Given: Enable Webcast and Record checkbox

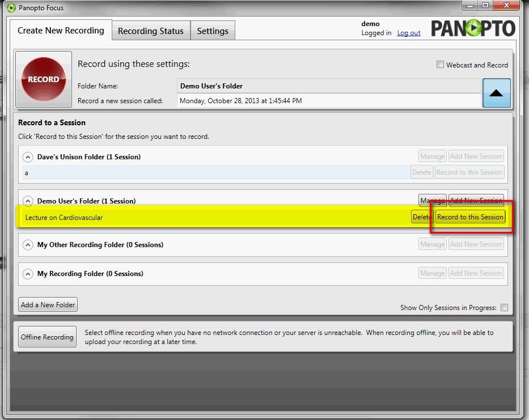Looking at the screenshot, I should point(440,65).
